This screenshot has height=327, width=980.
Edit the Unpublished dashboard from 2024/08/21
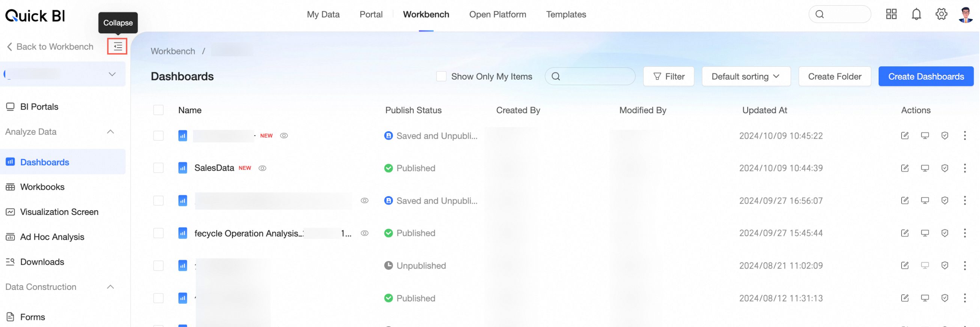(905, 265)
